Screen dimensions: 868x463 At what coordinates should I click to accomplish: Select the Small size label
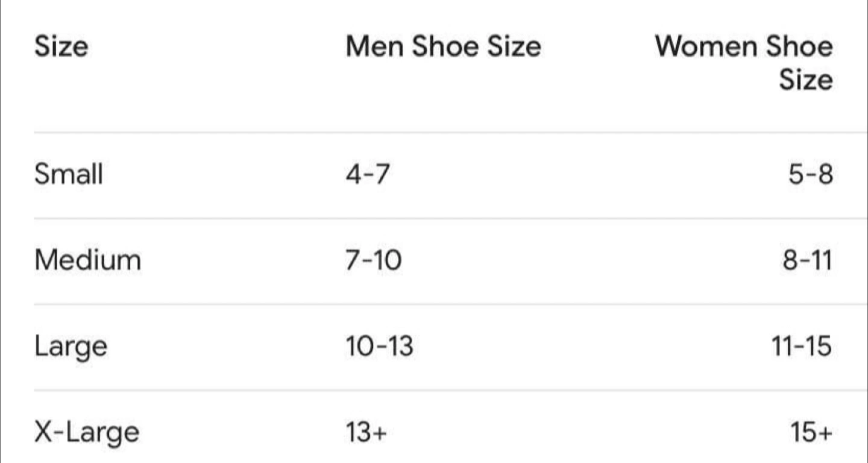click(x=69, y=175)
